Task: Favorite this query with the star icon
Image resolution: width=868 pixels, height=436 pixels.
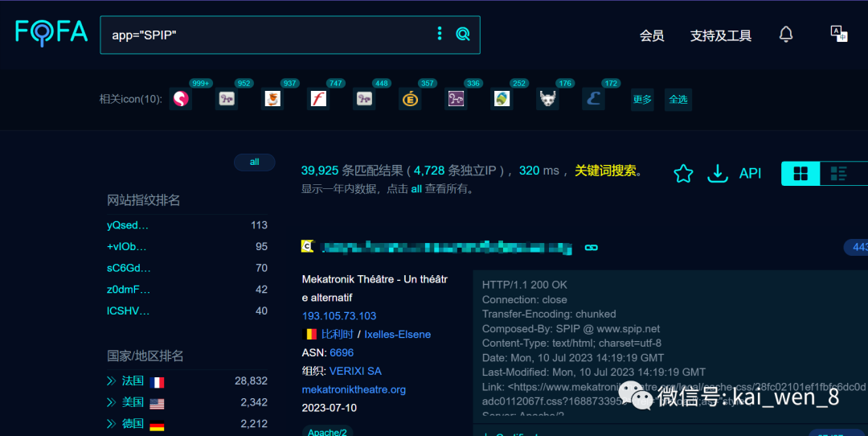Action: (x=683, y=174)
